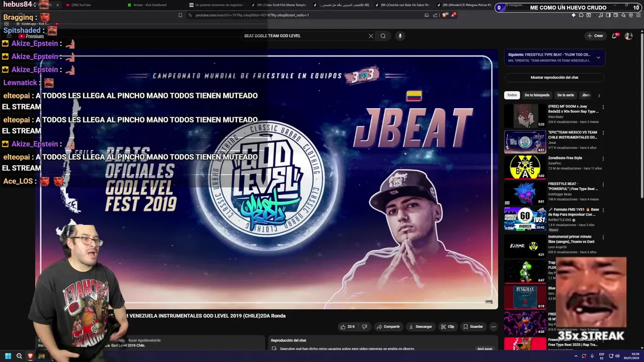Open the Windows Start button
The height and width of the screenshot is (362, 644).
click(8, 356)
